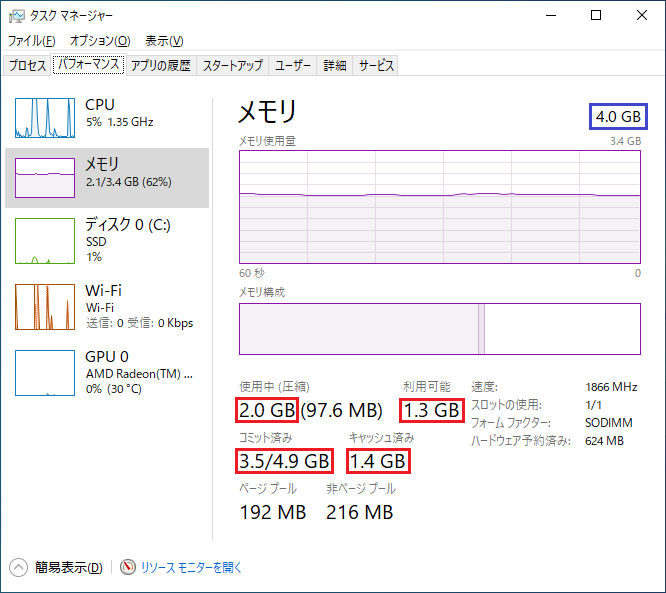Close the Task Manager window
The height and width of the screenshot is (593, 666).
(x=642, y=16)
